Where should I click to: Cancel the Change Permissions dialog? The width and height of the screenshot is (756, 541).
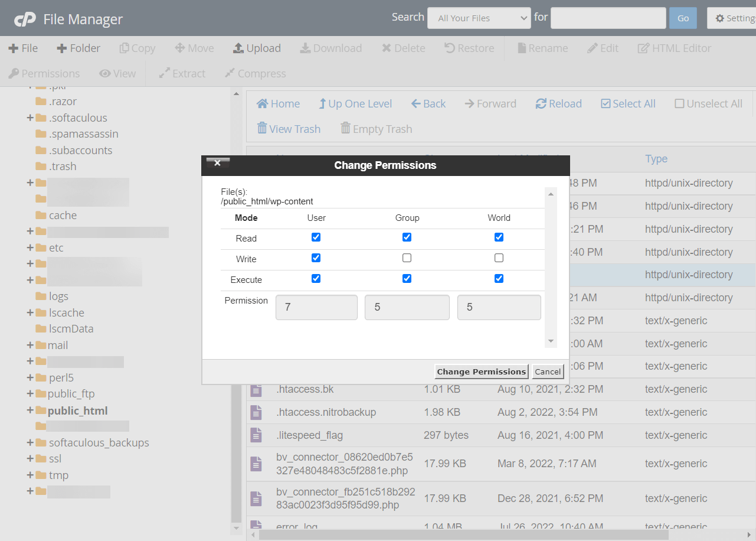tap(547, 371)
